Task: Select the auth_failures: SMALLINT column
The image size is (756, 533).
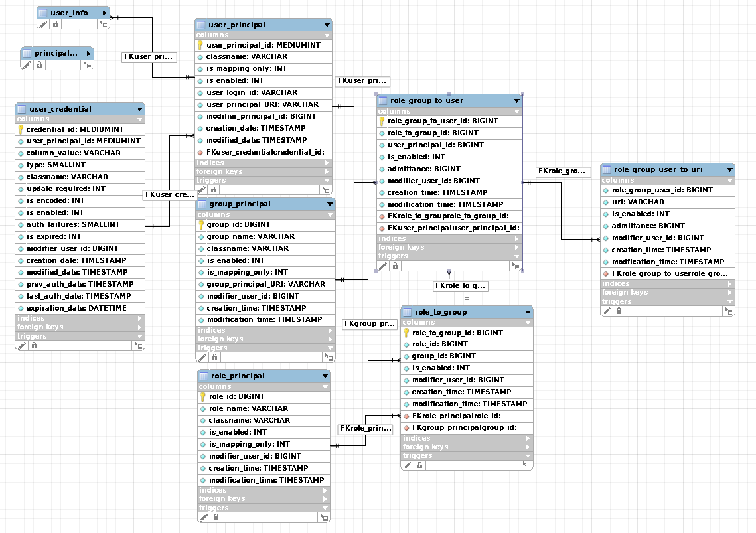Action: (x=73, y=224)
